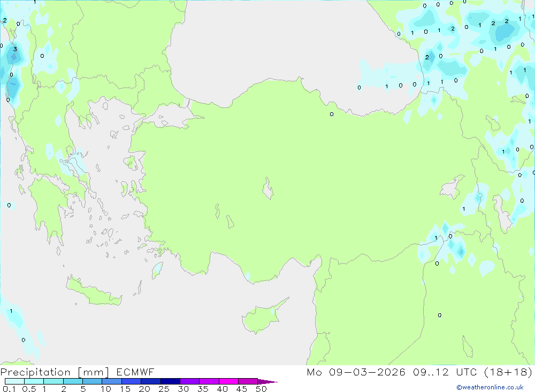Click the 20 legend label

pos(144,389)
